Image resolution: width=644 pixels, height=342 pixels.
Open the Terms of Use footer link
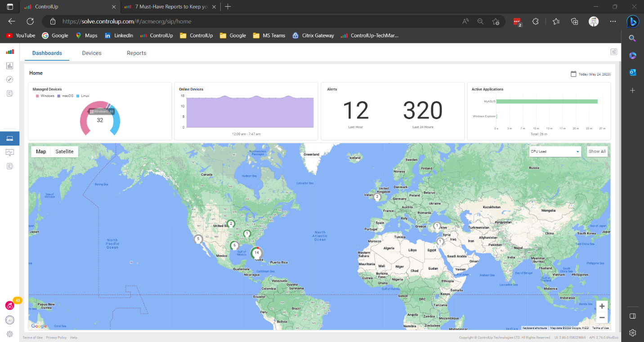[x=32, y=338]
